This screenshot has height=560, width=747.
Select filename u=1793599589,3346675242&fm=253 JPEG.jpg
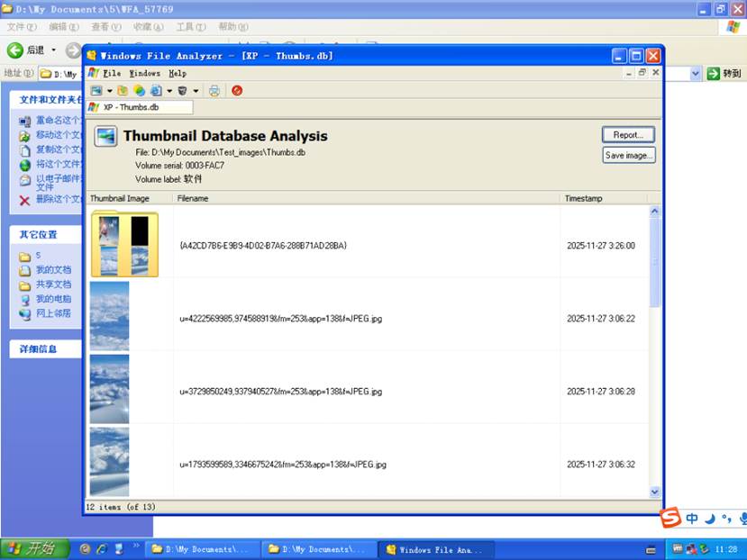coord(283,465)
